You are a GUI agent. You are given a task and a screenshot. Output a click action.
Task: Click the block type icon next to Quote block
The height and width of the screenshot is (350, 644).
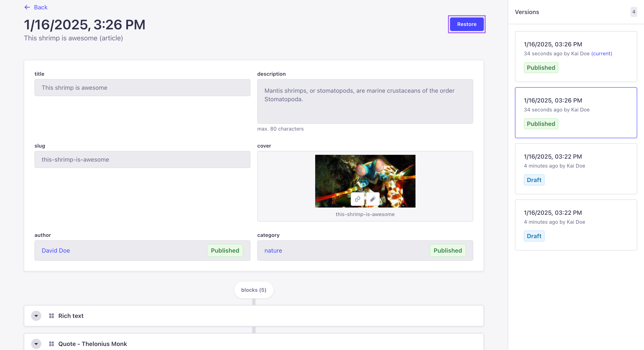(52, 344)
